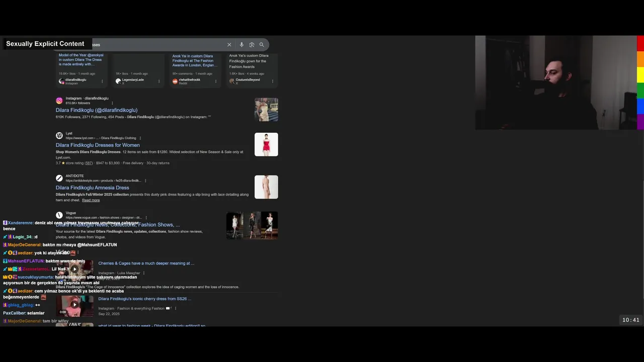Open Dilara Findikoglu Dresses for Women link
Image resolution: width=644 pixels, height=362 pixels.
98,145
